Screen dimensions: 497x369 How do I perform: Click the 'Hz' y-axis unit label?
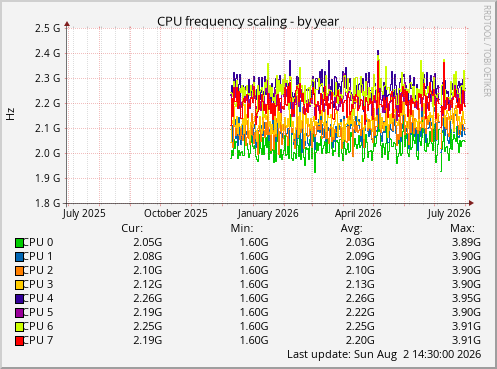coord(10,114)
